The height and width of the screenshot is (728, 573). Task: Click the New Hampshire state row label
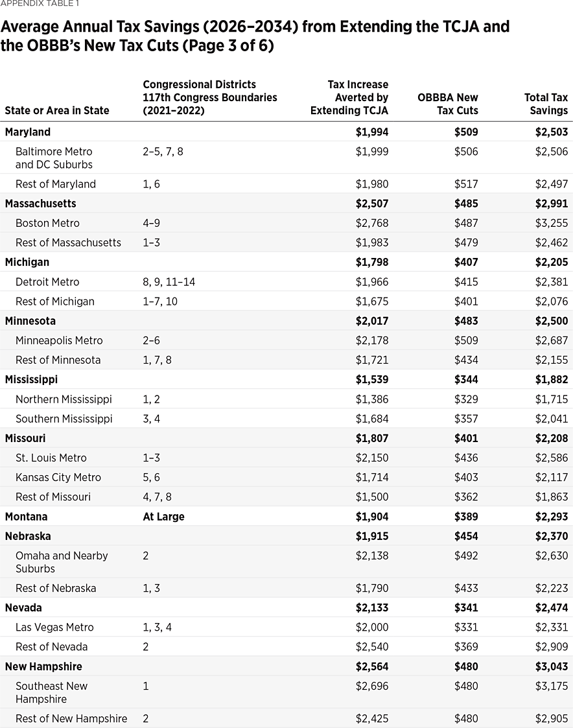[x=43, y=666]
